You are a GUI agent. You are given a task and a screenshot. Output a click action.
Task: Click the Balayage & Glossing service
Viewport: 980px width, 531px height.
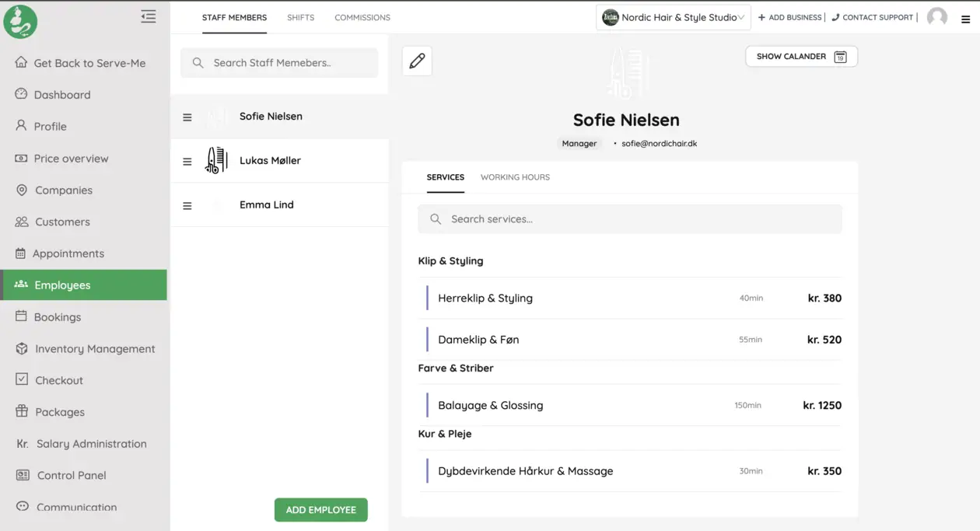tap(630, 405)
